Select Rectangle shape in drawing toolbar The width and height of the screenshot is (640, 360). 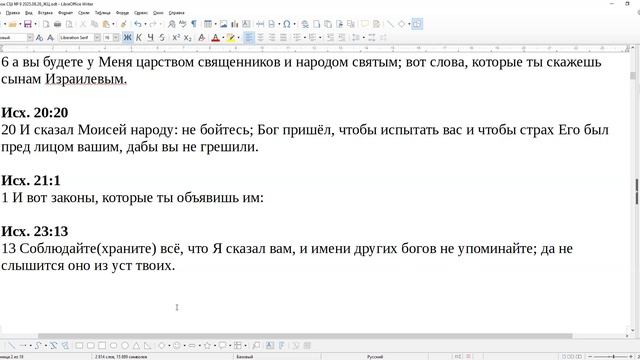[79, 346]
